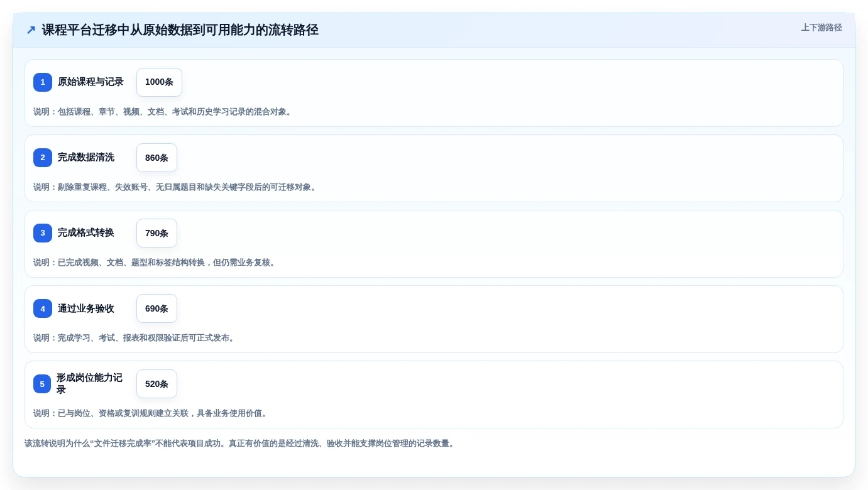
Task: Click the step 3 number badge
Action: coord(43,233)
